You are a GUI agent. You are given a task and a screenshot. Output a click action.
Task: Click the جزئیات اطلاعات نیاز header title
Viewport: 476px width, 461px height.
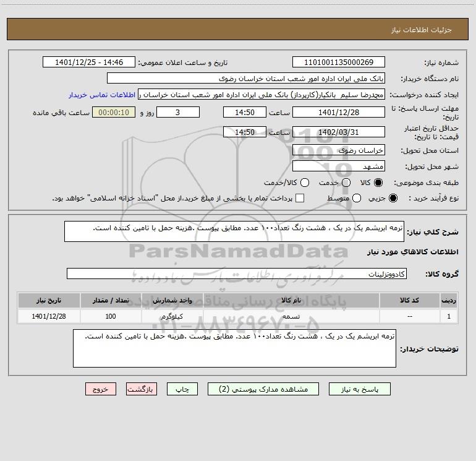tap(422, 30)
